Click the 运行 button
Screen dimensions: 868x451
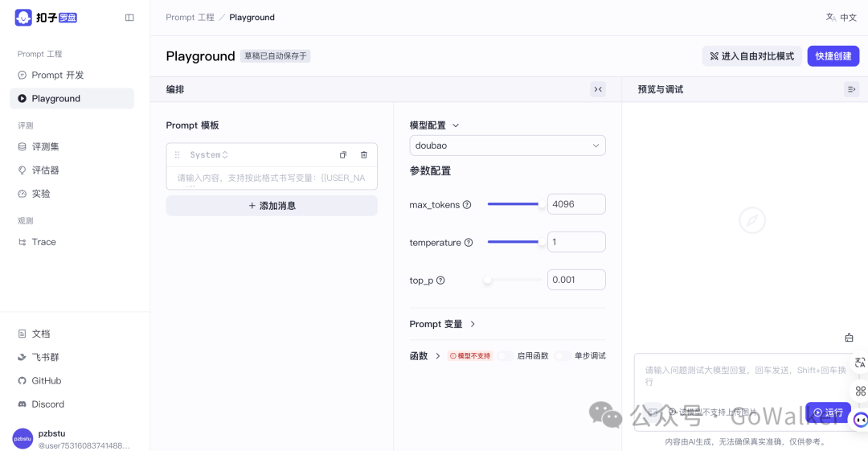(828, 412)
